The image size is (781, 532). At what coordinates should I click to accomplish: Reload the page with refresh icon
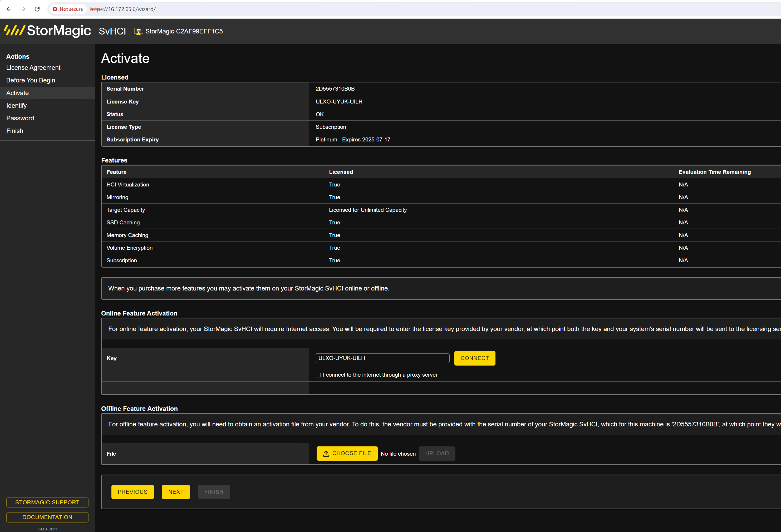coord(37,9)
